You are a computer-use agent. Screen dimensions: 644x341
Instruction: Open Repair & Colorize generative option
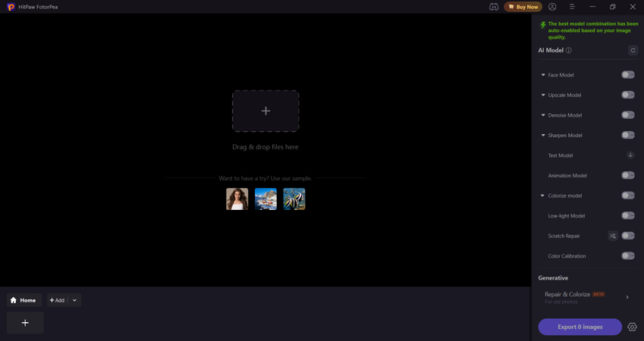coord(588,298)
